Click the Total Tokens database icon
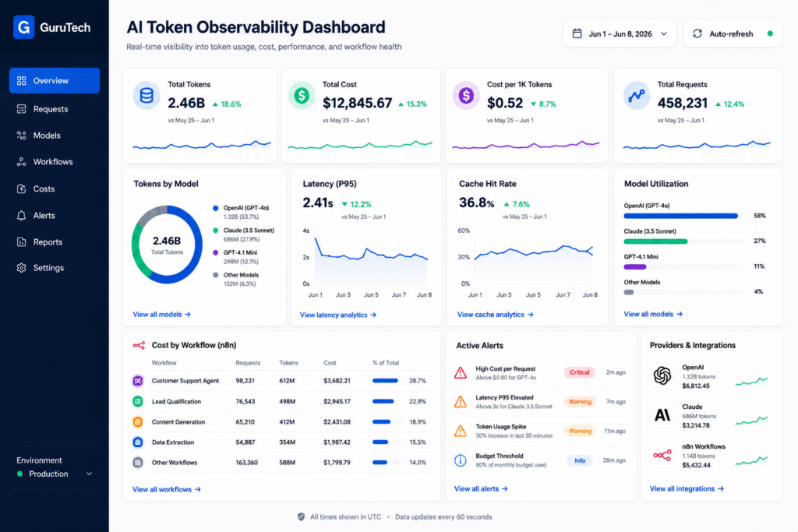Image resolution: width=798 pixels, height=532 pixels. (x=147, y=95)
